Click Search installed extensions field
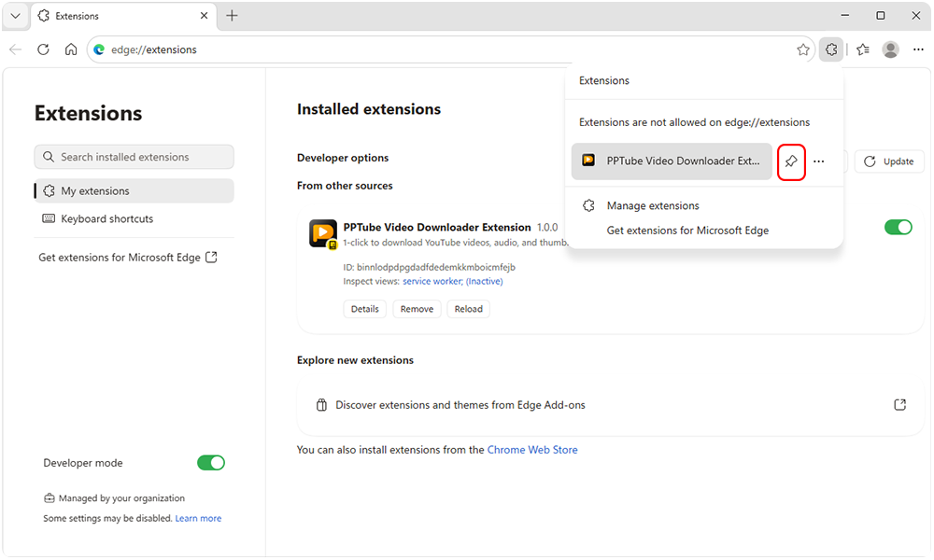This screenshot has height=560, width=934. click(x=134, y=157)
